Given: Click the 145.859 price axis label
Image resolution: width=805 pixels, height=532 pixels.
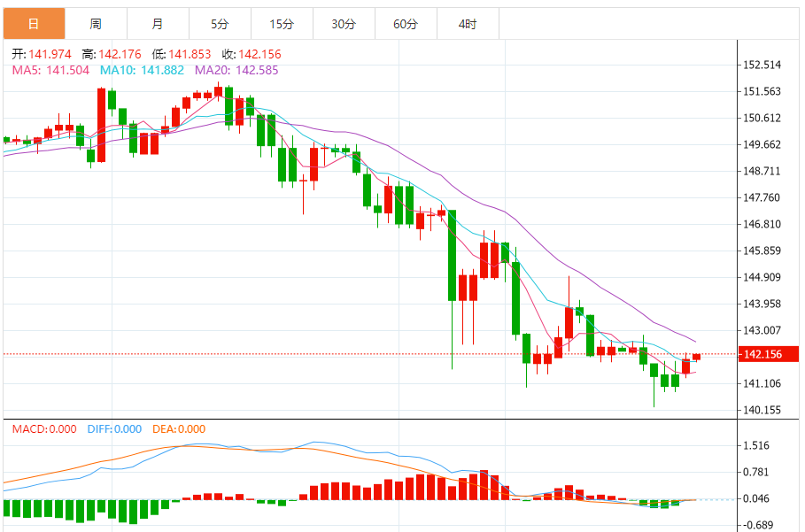Looking at the screenshot, I should (x=762, y=251).
